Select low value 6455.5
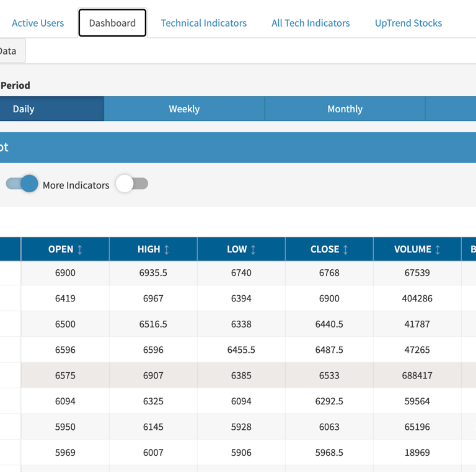Viewport: 476px width, 472px height. click(241, 350)
